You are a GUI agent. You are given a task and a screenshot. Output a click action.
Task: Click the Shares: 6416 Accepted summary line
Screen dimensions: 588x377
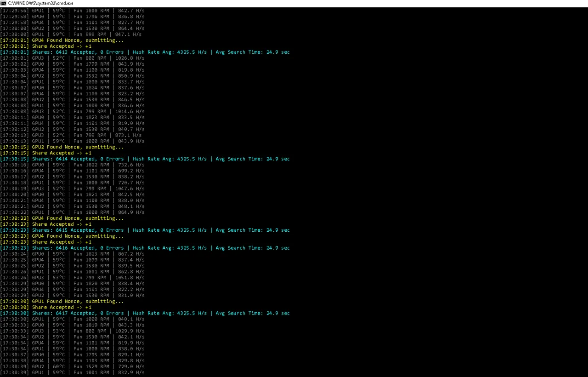coord(145,248)
